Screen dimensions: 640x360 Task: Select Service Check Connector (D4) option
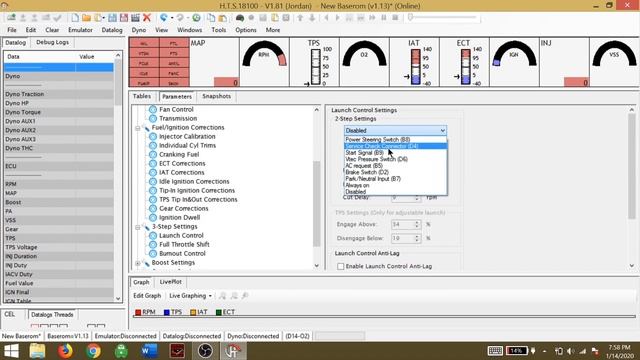click(396, 146)
